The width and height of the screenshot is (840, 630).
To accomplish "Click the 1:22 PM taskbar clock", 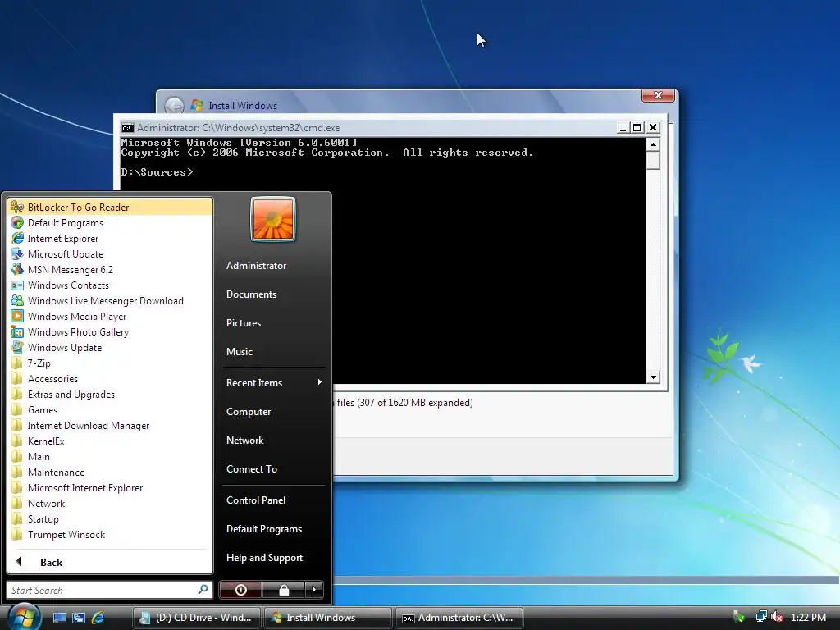I will pos(808,617).
